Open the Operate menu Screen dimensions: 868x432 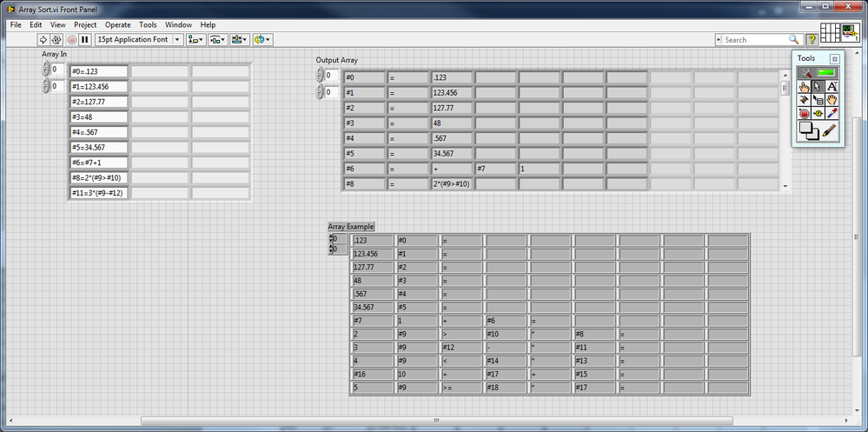118,25
